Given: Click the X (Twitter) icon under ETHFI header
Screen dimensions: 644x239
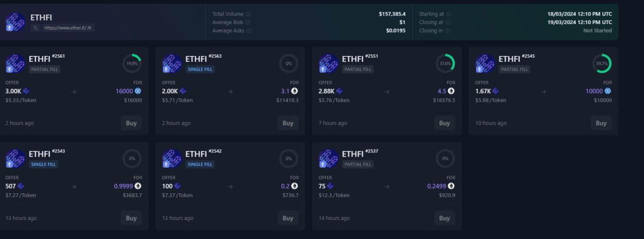Looking at the screenshot, I should (35, 28).
